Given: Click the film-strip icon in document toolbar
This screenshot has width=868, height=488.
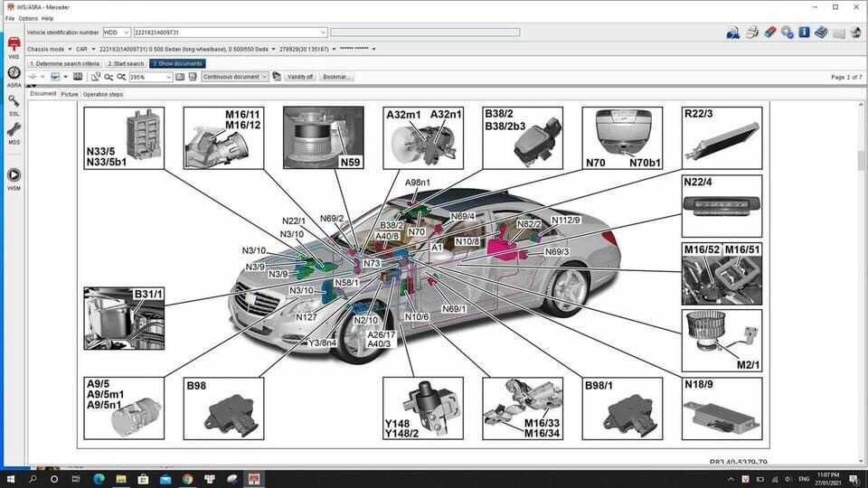Looking at the screenshot, I should click(78, 77).
